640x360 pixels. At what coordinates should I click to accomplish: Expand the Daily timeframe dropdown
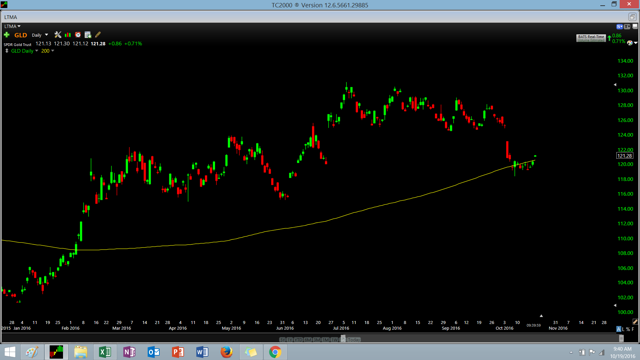pos(40,35)
